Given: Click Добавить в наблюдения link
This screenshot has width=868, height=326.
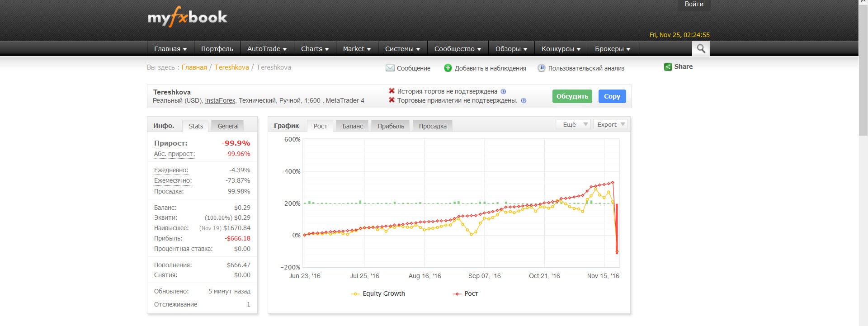Looking at the screenshot, I should pos(491,68).
